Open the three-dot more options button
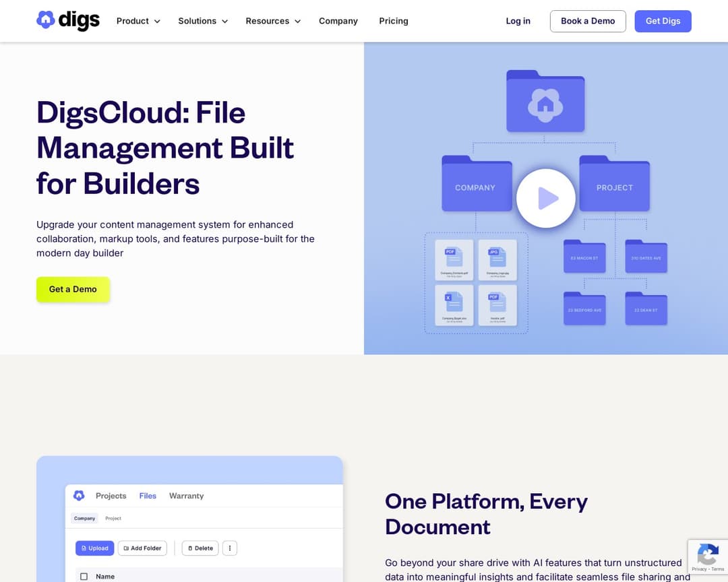 (x=230, y=548)
